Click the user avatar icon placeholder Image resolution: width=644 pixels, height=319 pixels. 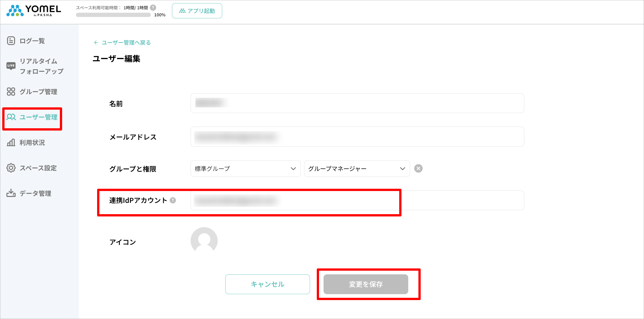point(204,241)
